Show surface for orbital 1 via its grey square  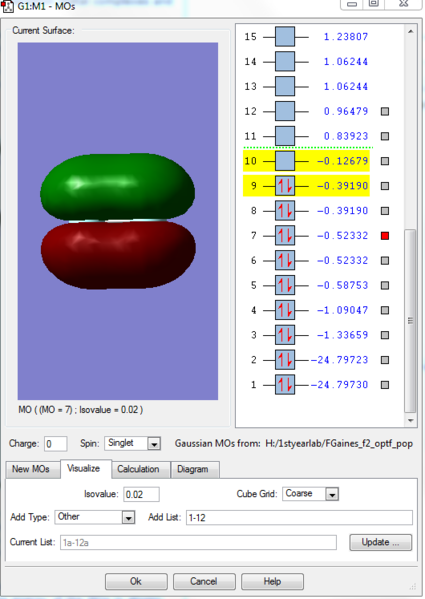tap(385, 384)
